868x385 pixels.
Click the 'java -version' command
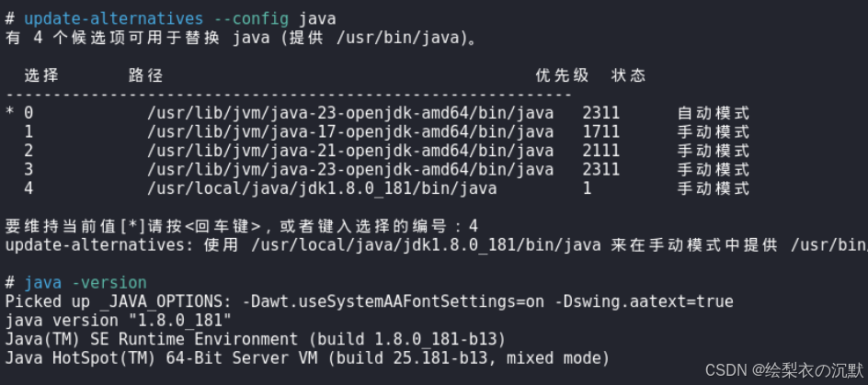tap(86, 283)
